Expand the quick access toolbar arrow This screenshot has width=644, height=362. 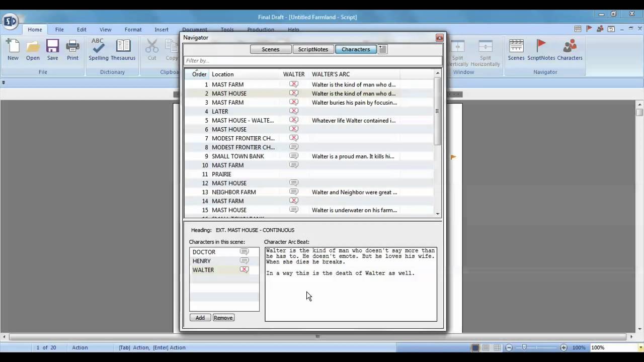click(x=4, y=82)
